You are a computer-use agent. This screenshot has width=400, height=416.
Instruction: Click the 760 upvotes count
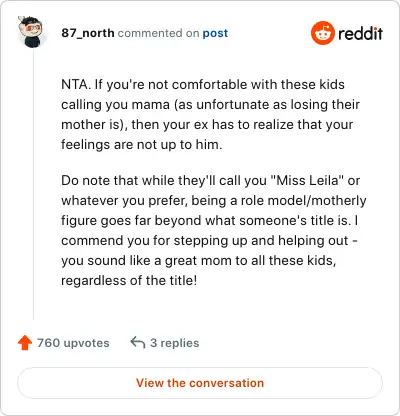[73, 343]
